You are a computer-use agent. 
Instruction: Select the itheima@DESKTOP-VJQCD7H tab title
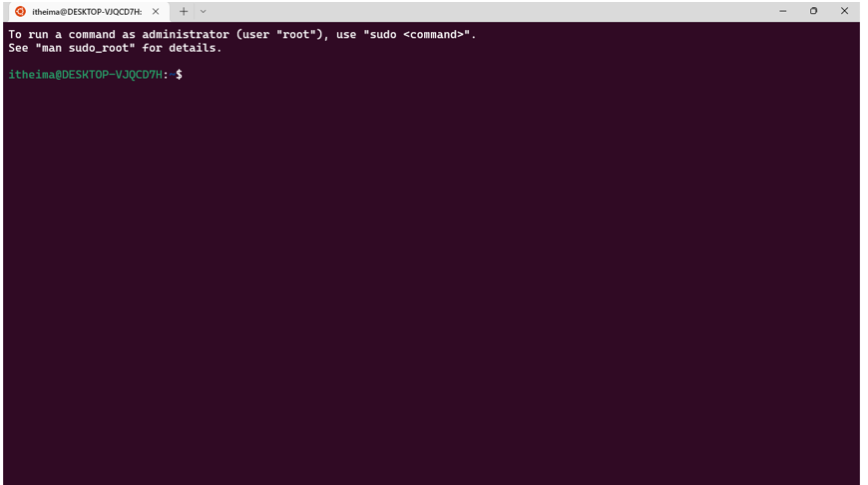(87, 12)
